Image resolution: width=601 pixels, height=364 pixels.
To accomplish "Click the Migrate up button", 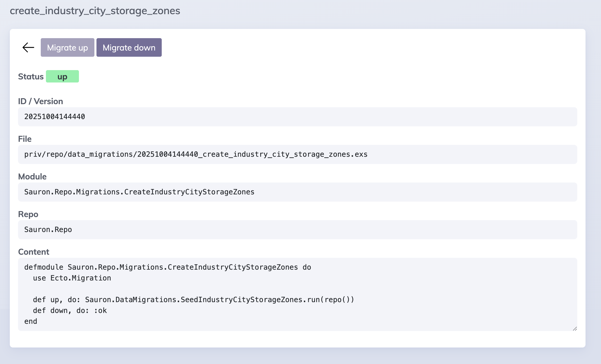I will coord(67,47).
